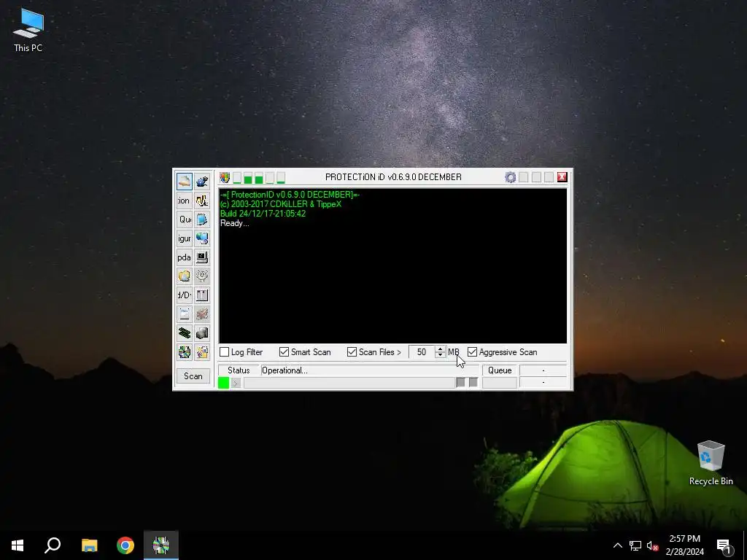Enable the Log Filter checkbox
Screen dimensions: 747x560
click(x=225, y=352)
